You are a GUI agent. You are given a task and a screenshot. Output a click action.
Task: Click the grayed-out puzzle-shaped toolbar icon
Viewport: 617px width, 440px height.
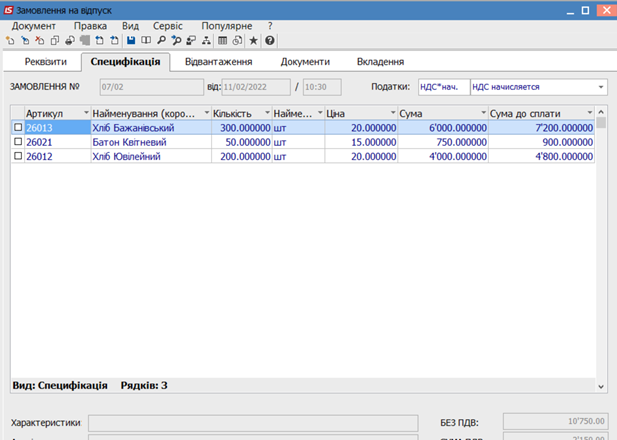pos(85,41)
